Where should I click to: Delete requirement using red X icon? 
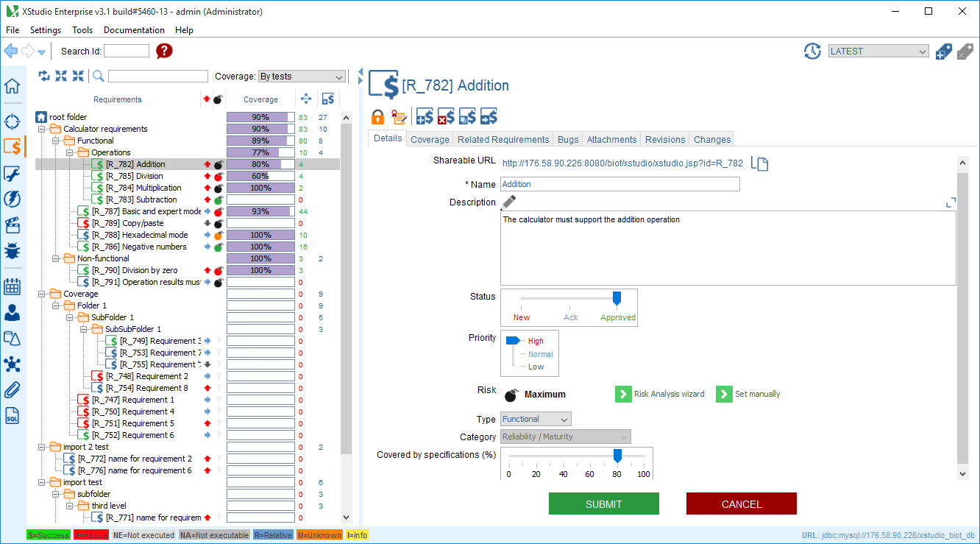446,116
